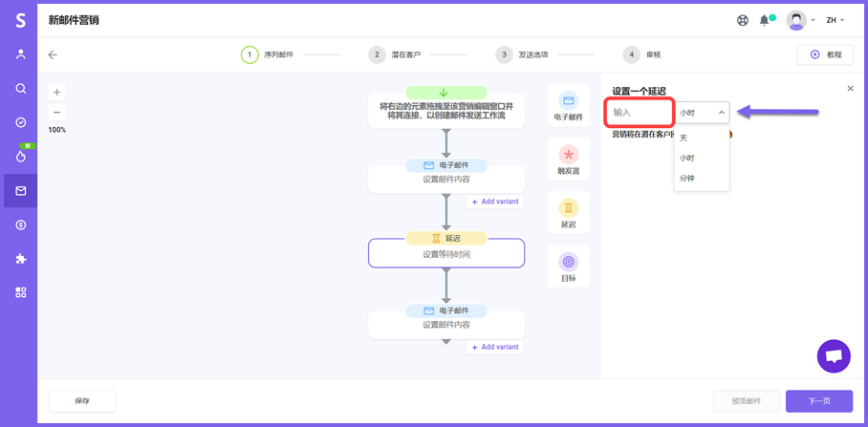Screen dimensions: 868x427
Task: Select step 4 审核
Action: 642,54
